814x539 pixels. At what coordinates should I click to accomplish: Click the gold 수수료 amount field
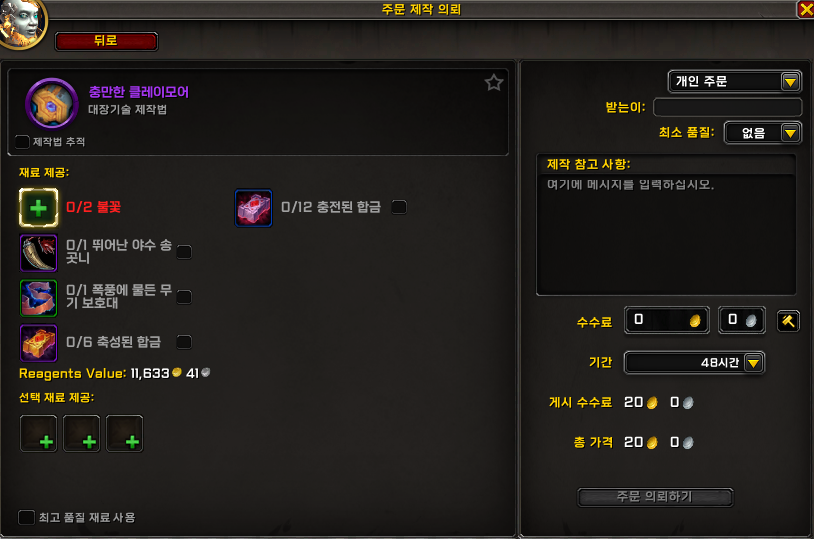tap(667, 320)
